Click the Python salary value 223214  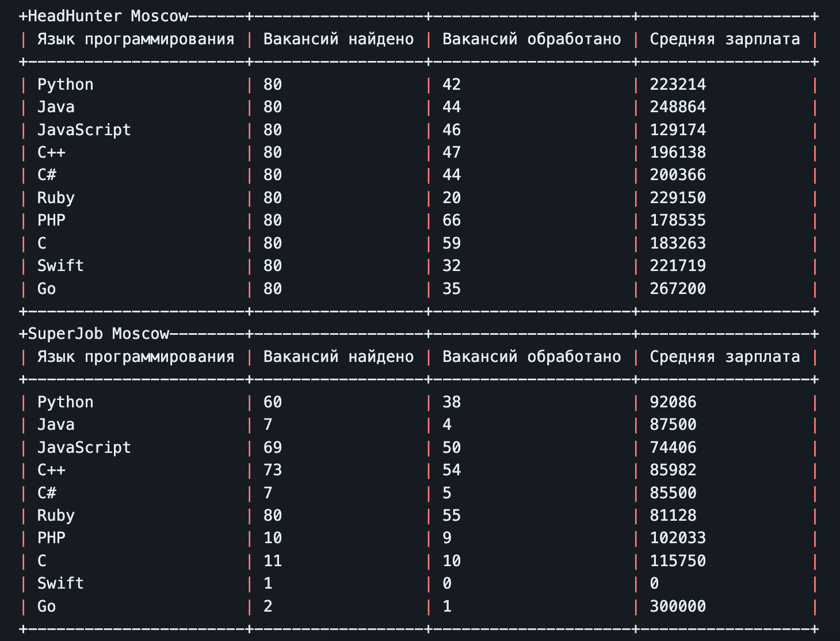coord(677,85)
